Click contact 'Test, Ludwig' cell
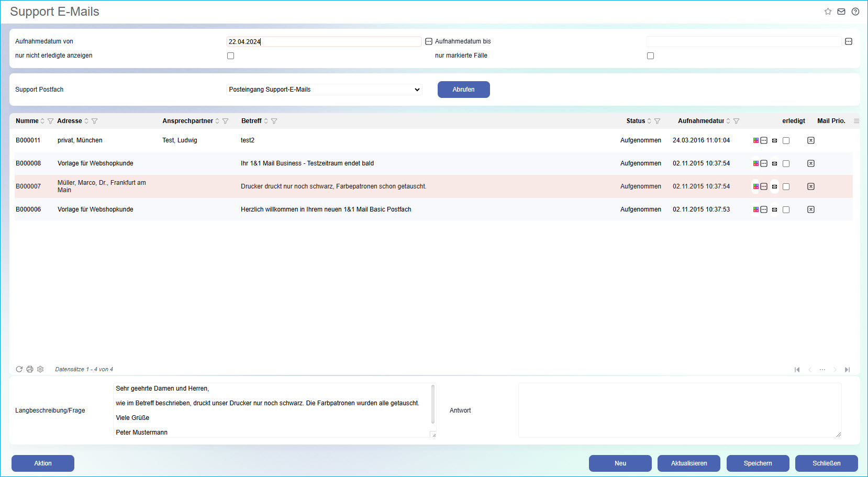This screenshot has height=477, width=868. [x=180, y=140]
